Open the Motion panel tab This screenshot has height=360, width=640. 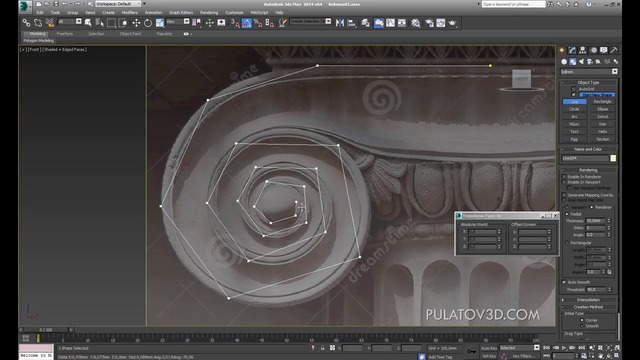593,50
